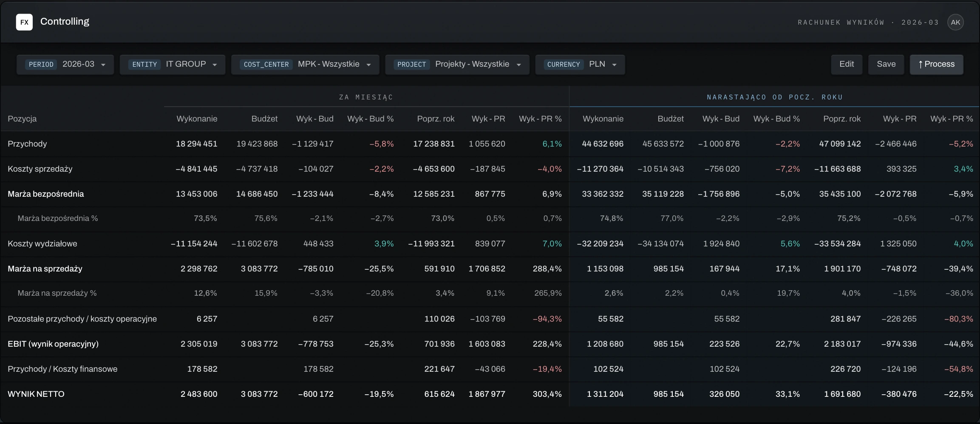Screen dimensions: 980x424
Task: Open the AK user avatar
Action: [955, 23]
